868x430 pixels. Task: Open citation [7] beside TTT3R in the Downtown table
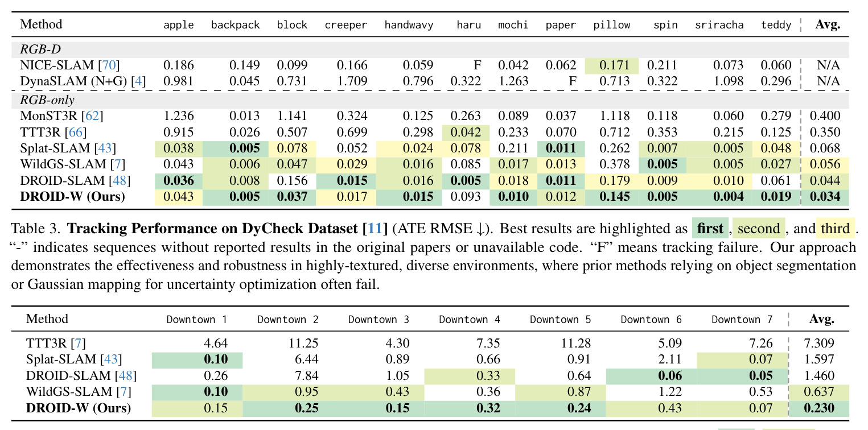click(x=79, y=343)
